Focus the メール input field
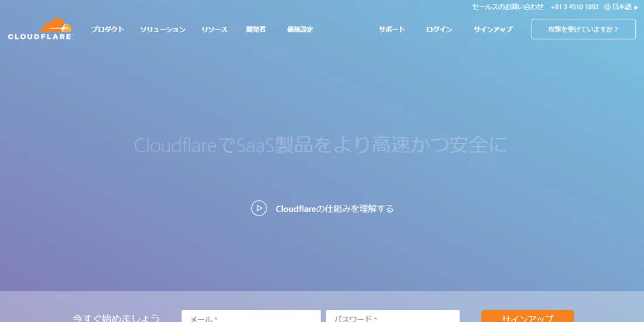Viewport: 644px width, 322px height. [x=251, y=316]
